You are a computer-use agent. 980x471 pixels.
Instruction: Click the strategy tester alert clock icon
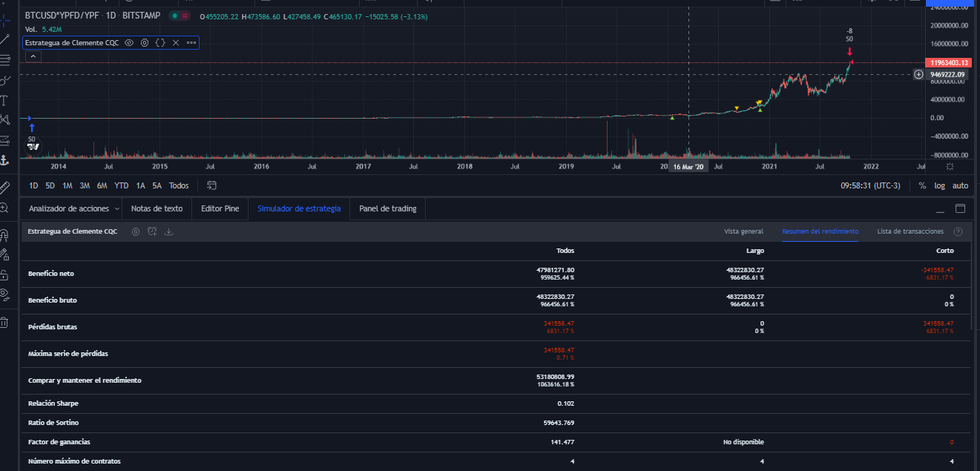point(152,231)
